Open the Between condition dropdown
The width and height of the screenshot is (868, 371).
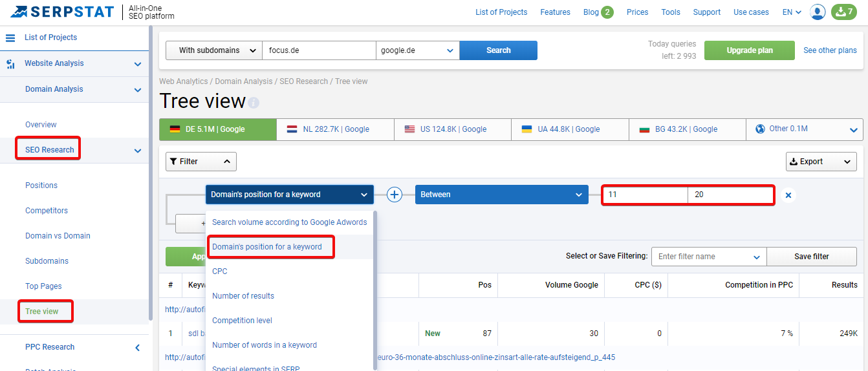[x=502, y=195]
